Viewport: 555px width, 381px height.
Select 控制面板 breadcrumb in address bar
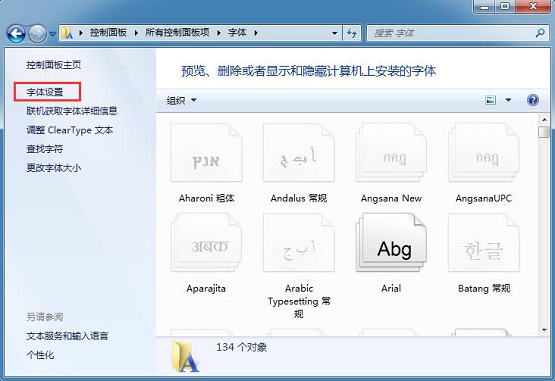(108, 33)
